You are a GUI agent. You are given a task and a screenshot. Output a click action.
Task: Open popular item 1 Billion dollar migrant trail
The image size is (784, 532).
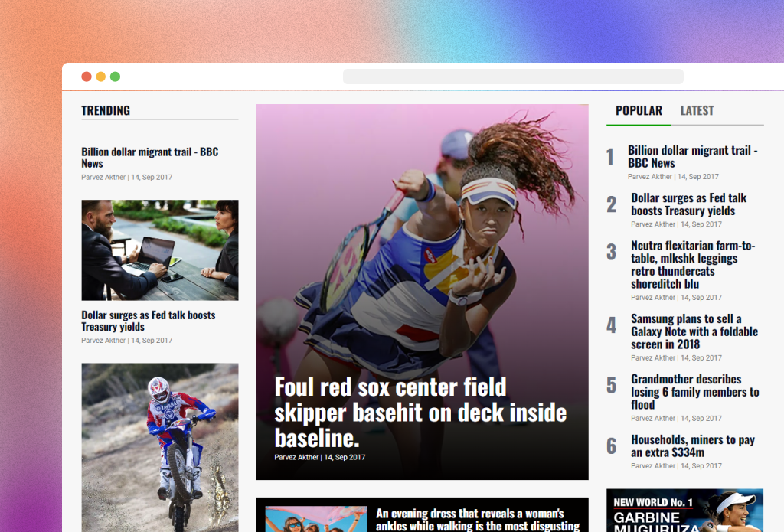pyautogui.click(x=692, y=157)
